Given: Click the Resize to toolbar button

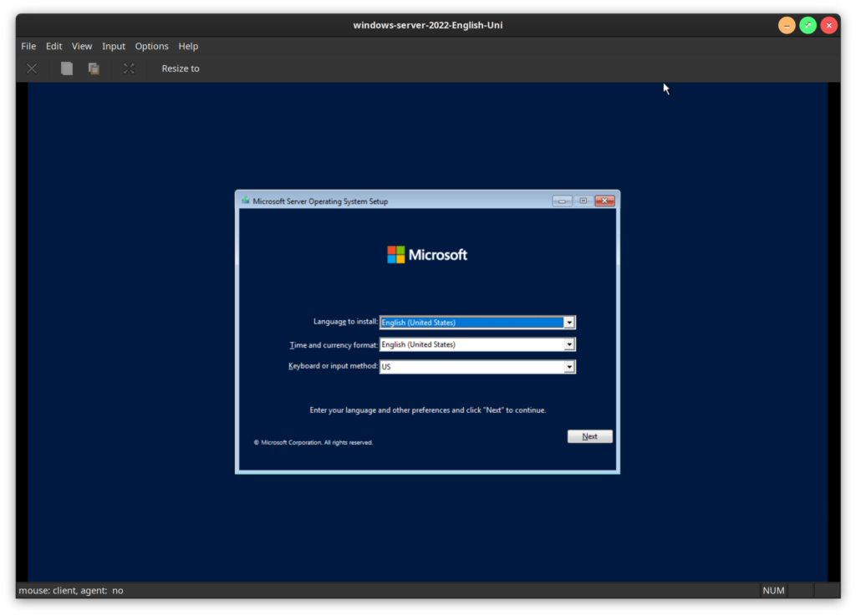Looking at the screenshot, I should 181,69.
